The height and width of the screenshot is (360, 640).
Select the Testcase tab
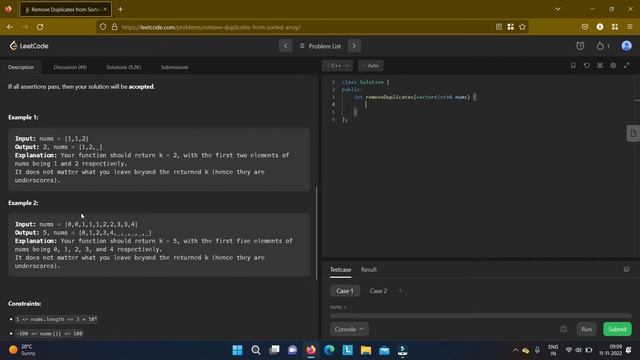click(340, 269)
